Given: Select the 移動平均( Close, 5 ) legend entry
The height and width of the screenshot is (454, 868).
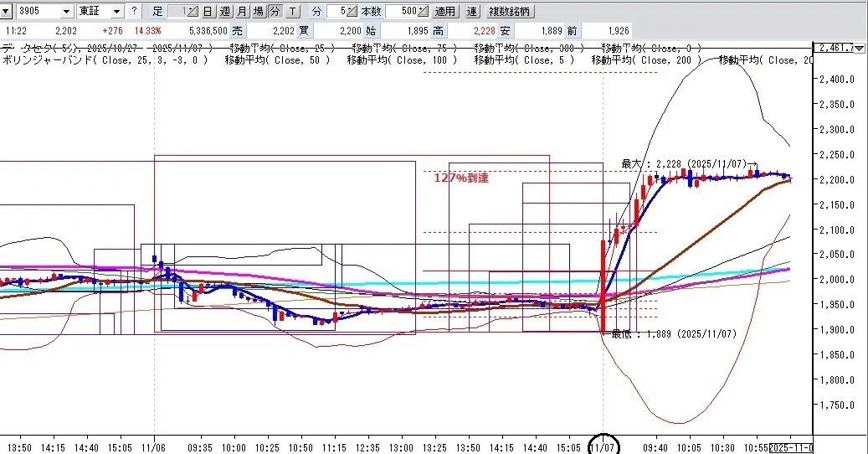Looking at the screenshot, I should pyautogui.click(x=524, y=60).
